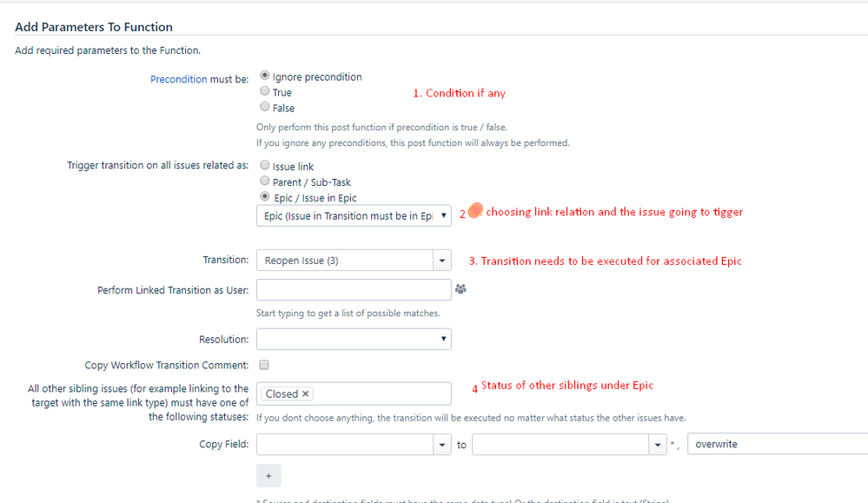The image size is (868, 503).
Task: Expand the Copy Field source dropdown arrow
Action: coord(441,444)
